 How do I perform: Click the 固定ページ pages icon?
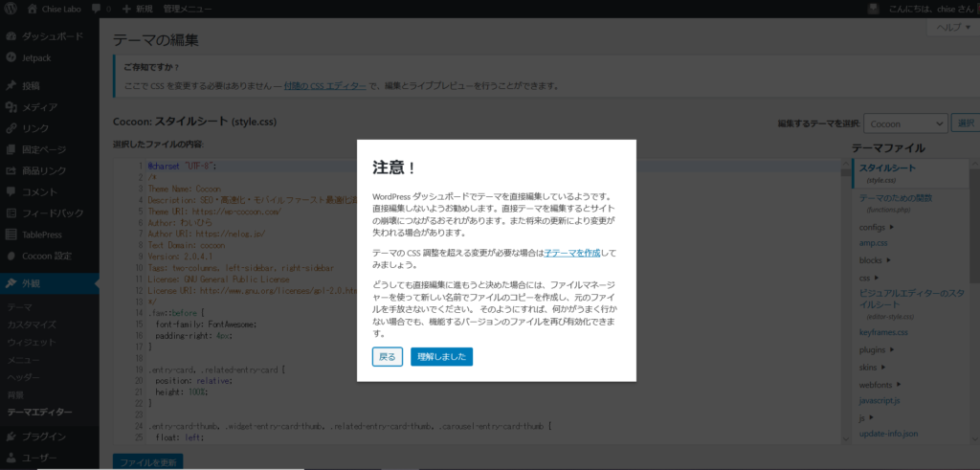coord(11,149)
